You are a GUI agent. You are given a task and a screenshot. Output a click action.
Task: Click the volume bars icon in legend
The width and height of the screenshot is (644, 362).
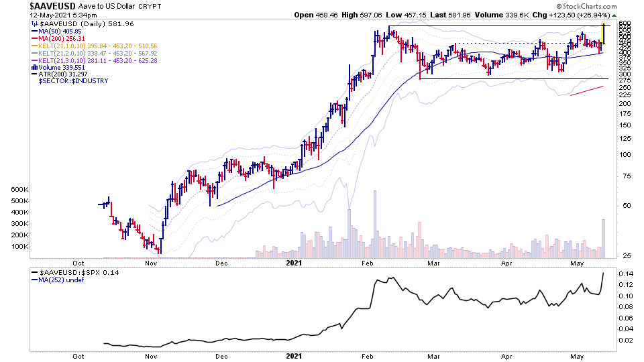tap(35, 67)
